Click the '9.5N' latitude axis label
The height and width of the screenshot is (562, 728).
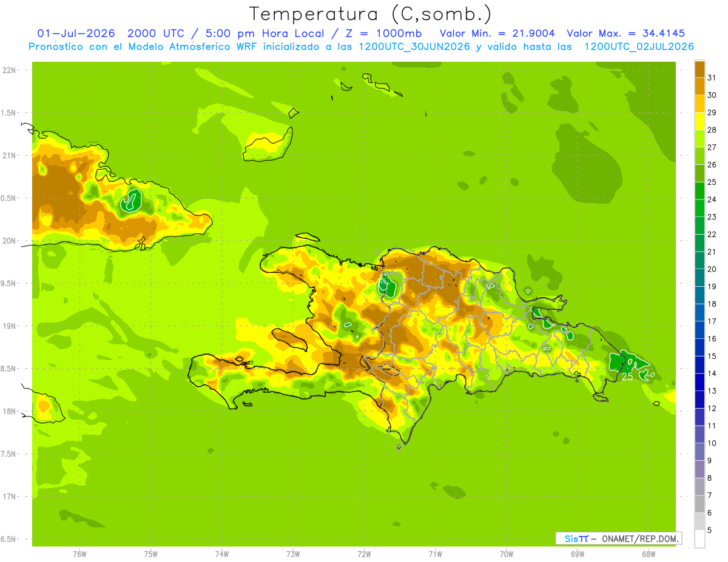[x=10, y=283]
